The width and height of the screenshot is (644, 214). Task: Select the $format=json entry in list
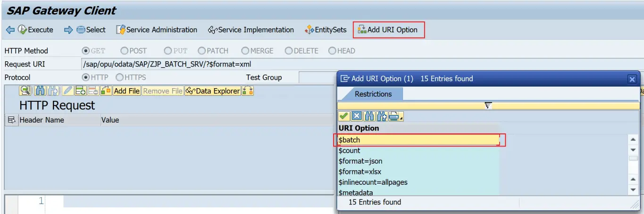click(x=360, y=161)
